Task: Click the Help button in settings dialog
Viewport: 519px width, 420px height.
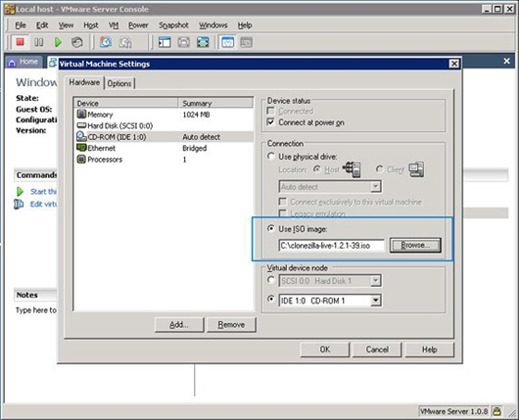Action: click(x=429, y=350)
